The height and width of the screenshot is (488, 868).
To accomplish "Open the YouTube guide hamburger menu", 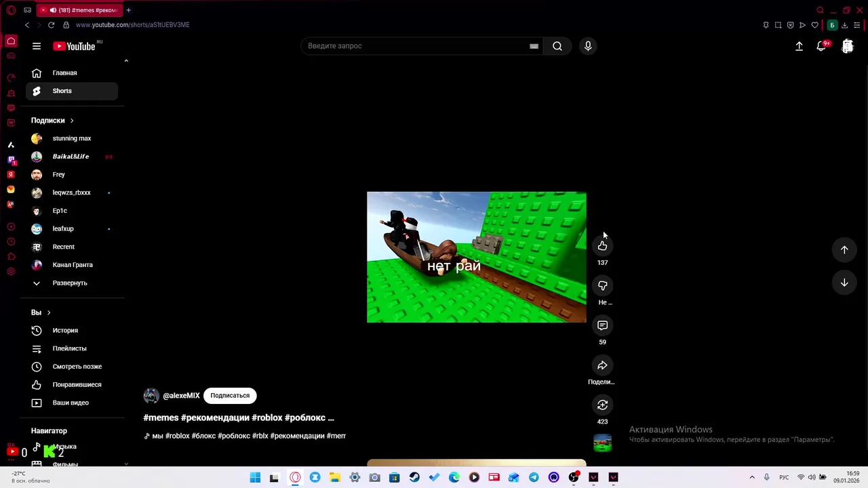I will point(37,46).
